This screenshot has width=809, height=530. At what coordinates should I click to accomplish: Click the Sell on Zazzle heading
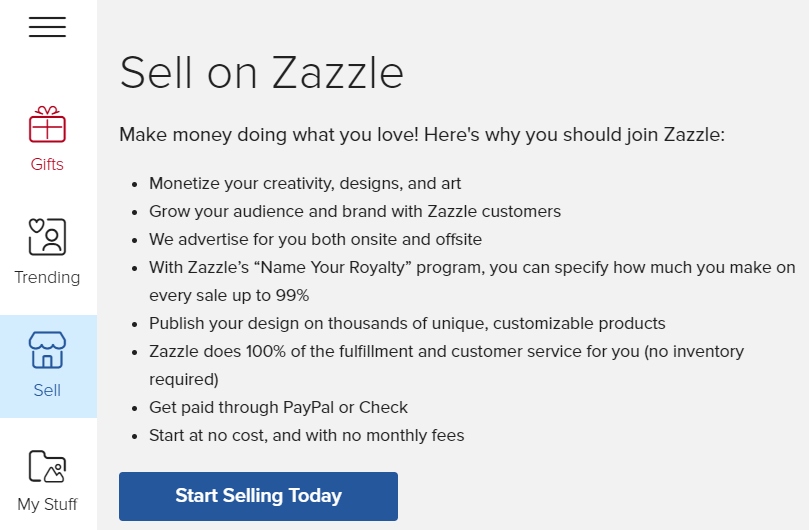(x=261, y=73)
